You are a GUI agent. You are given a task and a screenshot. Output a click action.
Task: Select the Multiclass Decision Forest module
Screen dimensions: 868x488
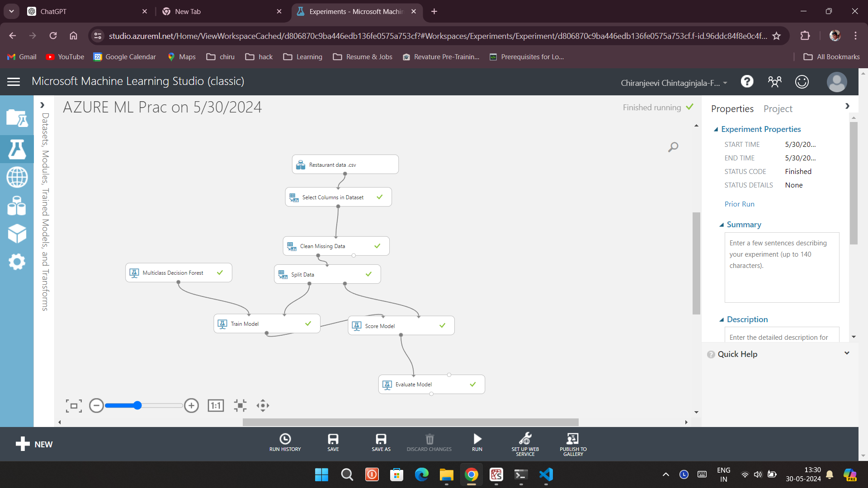tap(179, 272)
